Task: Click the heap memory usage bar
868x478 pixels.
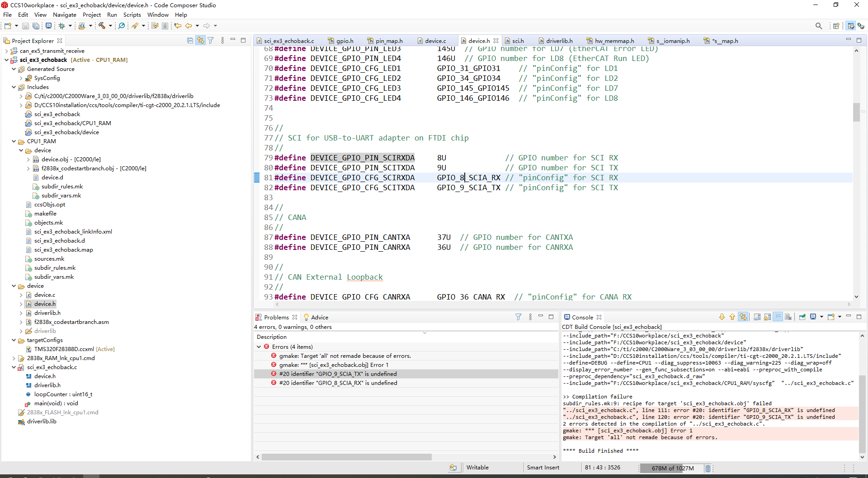Action: pos(672,468)
